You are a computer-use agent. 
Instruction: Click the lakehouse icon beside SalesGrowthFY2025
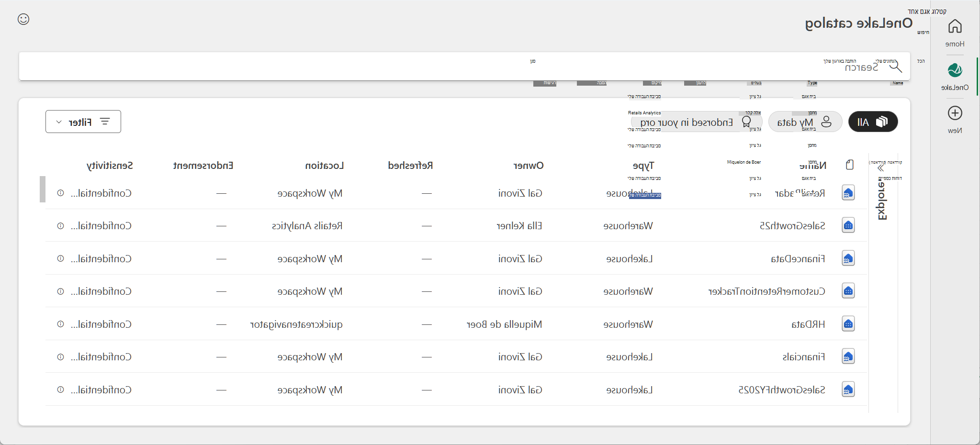(848, 390)
